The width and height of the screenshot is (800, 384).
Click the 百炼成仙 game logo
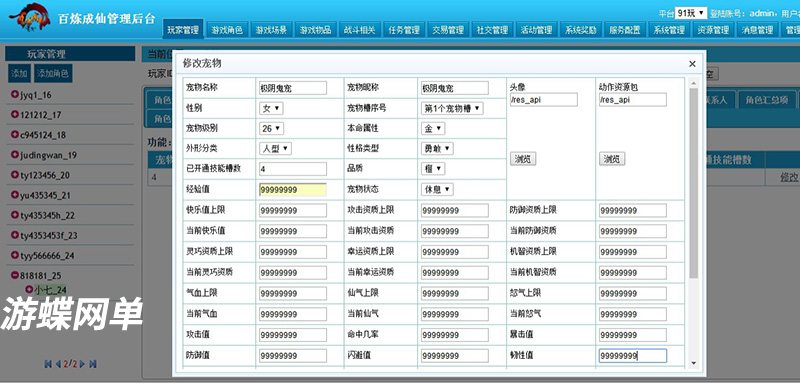[29, 18]
